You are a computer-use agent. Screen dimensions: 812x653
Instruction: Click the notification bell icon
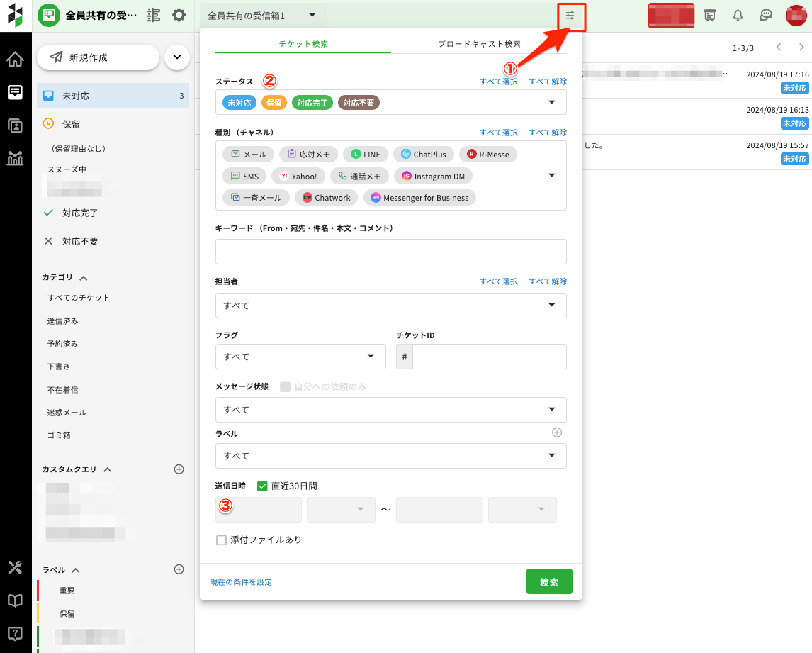click(x=738, y=15)
